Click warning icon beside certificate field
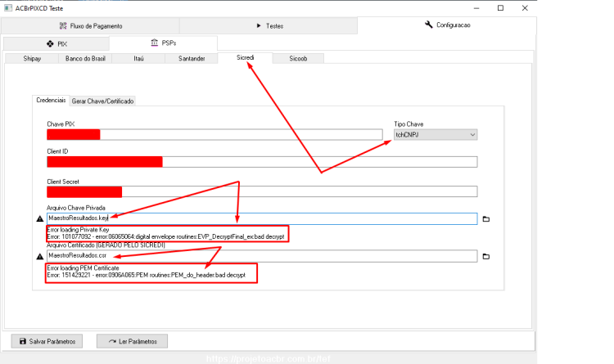Image resolution: width=614 pixels, height=364 pixels. tap(40, 256)
